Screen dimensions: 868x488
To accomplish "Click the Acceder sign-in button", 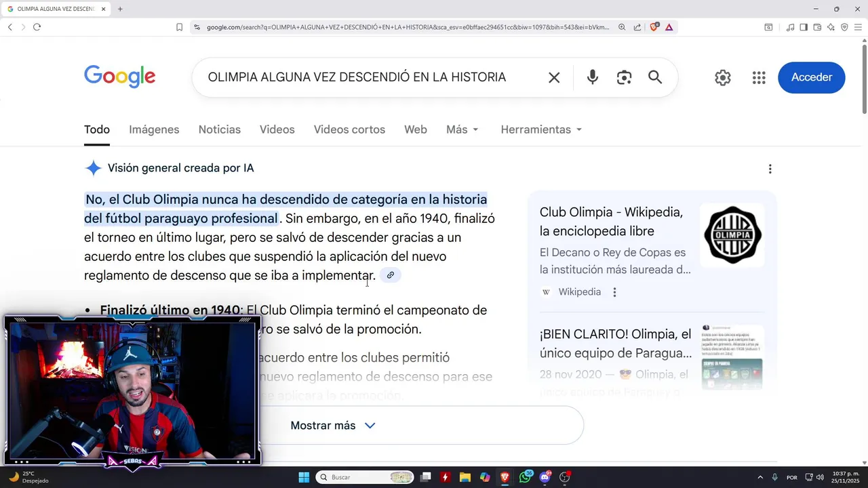I will coord(812,77).
